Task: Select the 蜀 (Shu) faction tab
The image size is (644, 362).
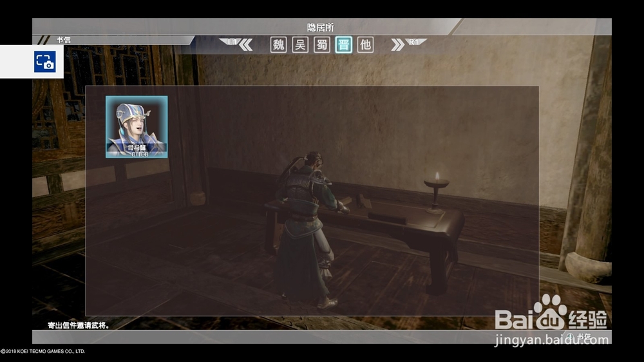Action: [322, 44]
